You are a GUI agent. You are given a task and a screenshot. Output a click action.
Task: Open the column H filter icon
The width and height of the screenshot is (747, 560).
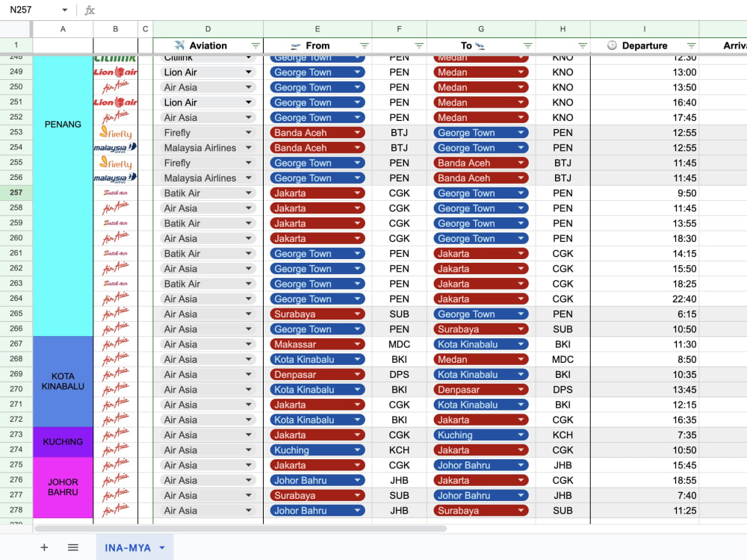click(x=582, y=46)
